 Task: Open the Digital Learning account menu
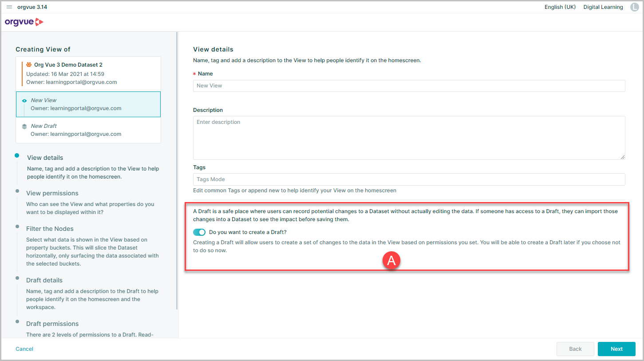(603, 7)
